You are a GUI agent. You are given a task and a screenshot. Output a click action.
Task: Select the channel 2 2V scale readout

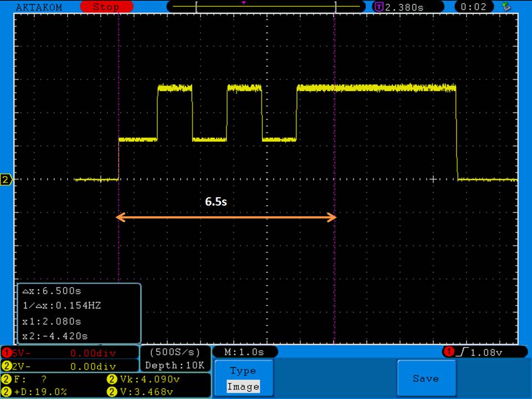pyautogui.click(x=69, y=366)
